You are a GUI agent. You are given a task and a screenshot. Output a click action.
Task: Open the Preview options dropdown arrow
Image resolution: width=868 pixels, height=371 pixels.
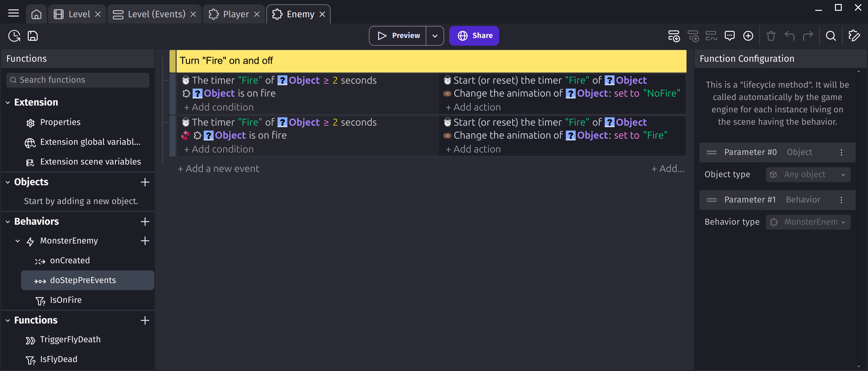(x=435, y=36)
